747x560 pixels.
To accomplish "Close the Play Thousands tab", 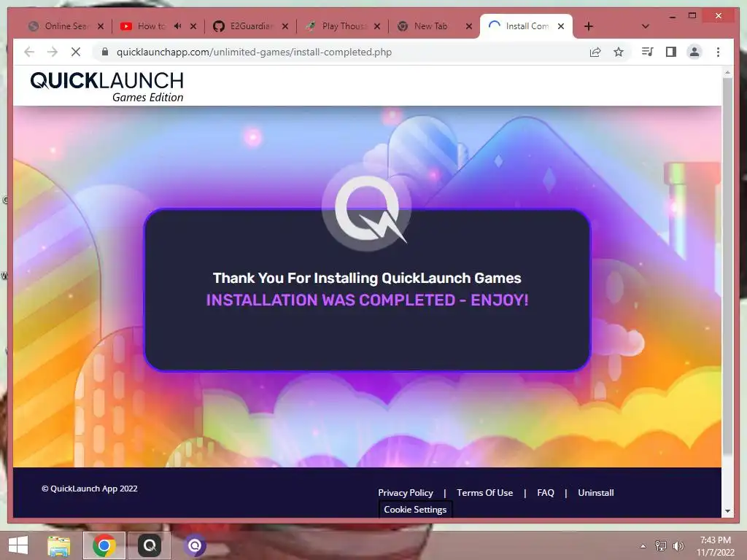I will pos(377,26).
